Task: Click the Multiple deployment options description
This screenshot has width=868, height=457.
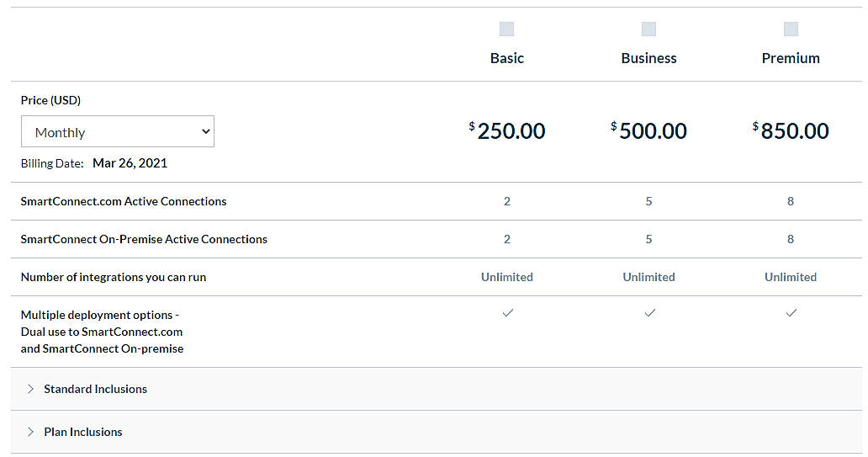Action: click(x=102, y=332)
